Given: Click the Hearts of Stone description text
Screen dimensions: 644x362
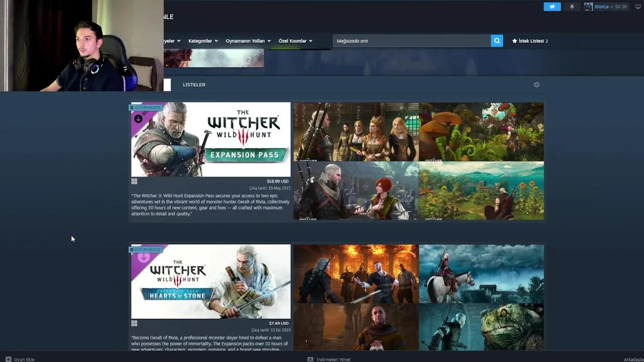Looking at the screenshot, I should click(x=210, y=343).
